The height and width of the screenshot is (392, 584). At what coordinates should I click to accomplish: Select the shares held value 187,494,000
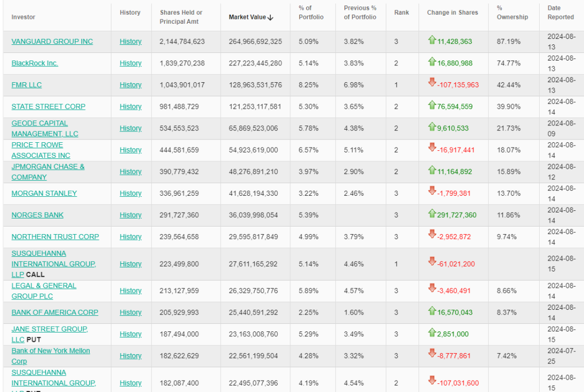coord(179,334)
